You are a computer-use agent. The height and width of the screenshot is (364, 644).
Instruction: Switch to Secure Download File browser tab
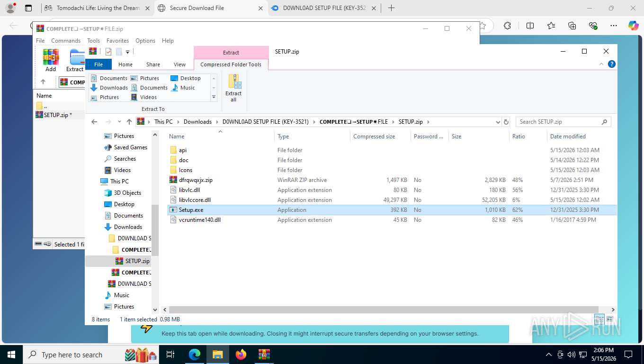pos(210,8)
